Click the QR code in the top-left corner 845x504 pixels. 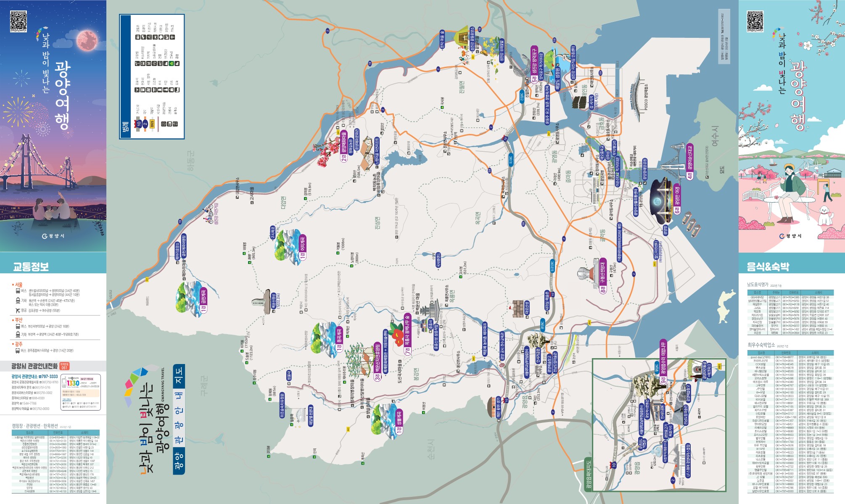coord(18,21)
